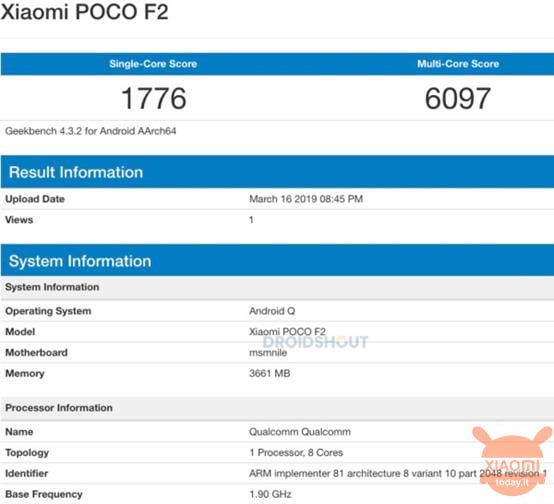
Task: Click the 'Topology' row label
Action: coord(27,453)
